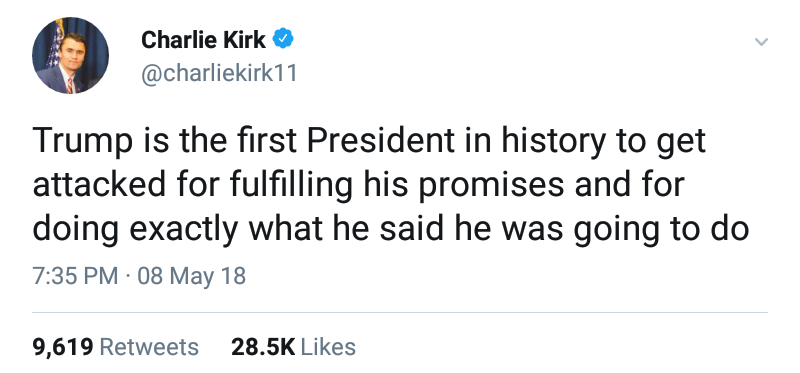Click the word attacked in the tweet
Screen dimensions: 800x373
click(x=99, y=185)
